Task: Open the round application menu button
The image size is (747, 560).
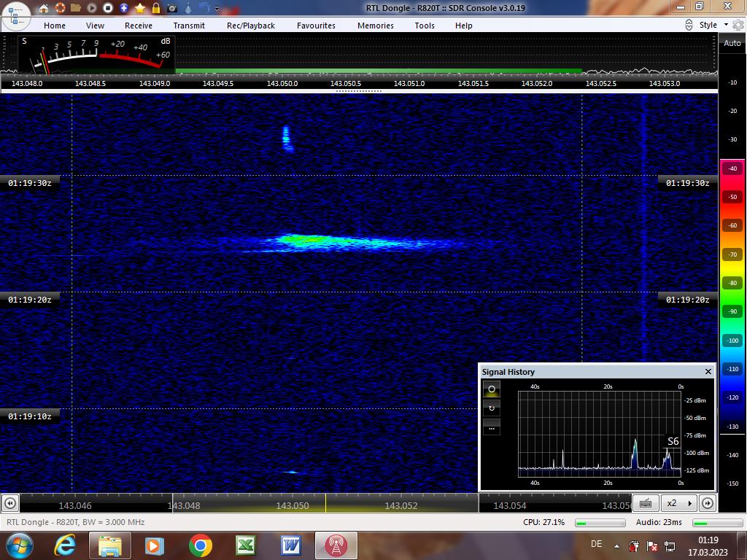Action: tap(16, 15)
